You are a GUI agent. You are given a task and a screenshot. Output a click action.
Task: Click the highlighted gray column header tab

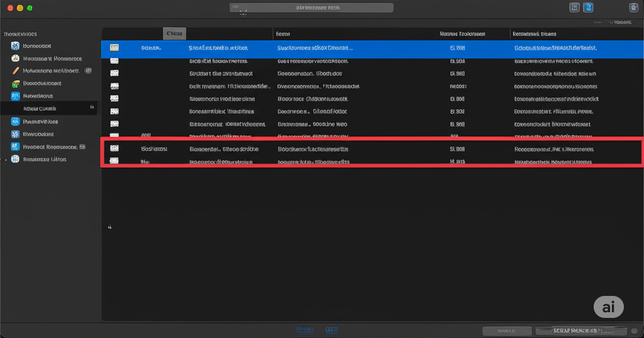pyautogui.click(x=175, y=34)
